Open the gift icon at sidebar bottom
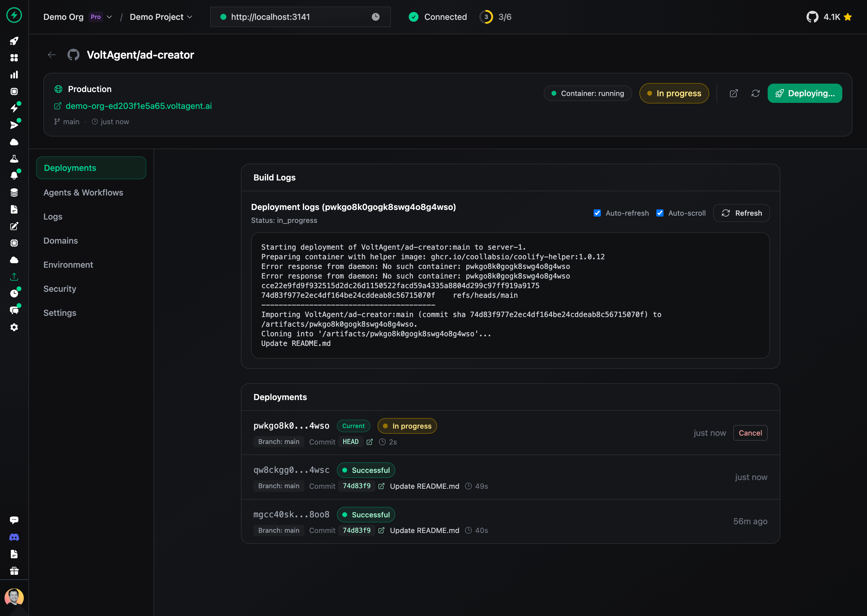The height and width of the screenshot is (616, 867). click(14, 571)
